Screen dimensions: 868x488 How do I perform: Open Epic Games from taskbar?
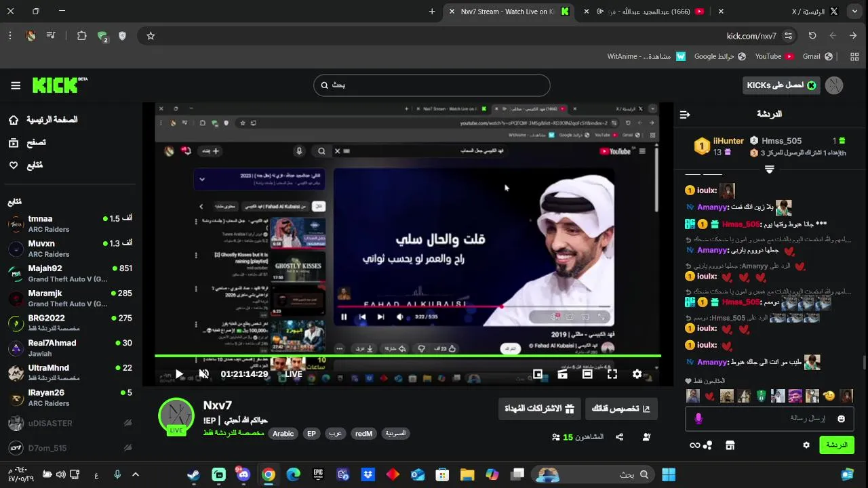pyautogui.click(x=318, y=475)
